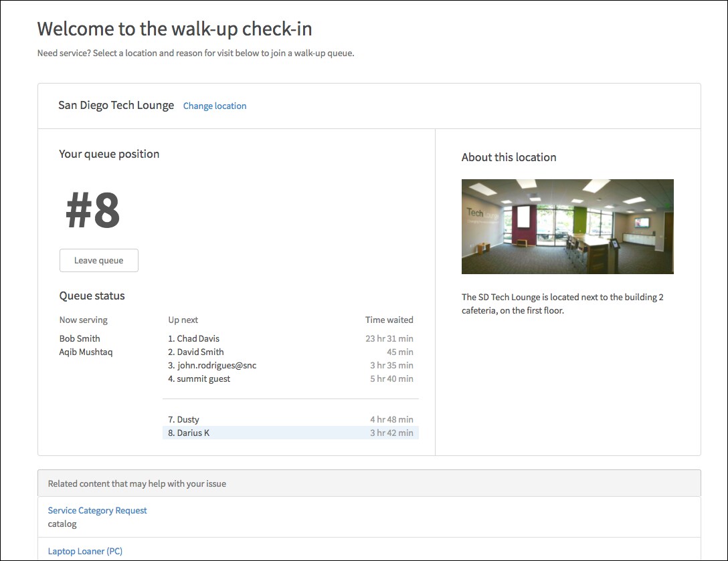
Task: Click the Up next column header
Action: pyautogui.click(x=183, y=320)
